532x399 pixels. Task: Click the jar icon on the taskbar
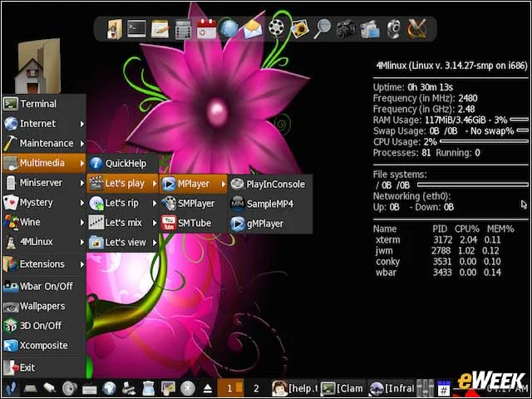pyautogui.click(x=148, y=388)
